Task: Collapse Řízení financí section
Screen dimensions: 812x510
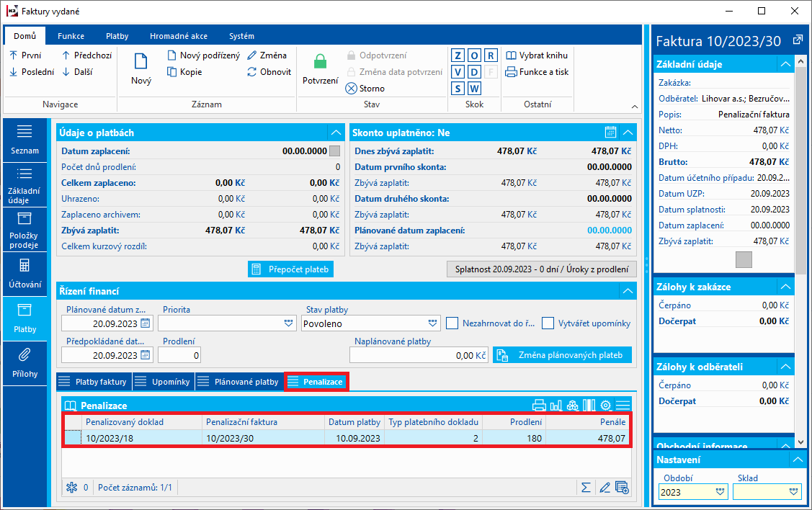Action: [x=628, y=291]
